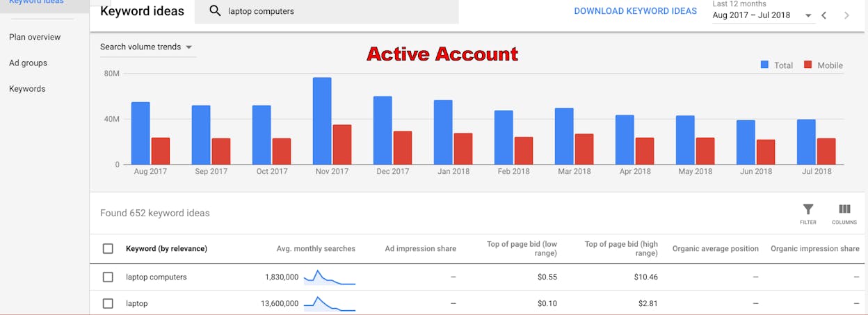
Task: Click the Aug 2017 blue Total bar
Action: coord(140,134)
